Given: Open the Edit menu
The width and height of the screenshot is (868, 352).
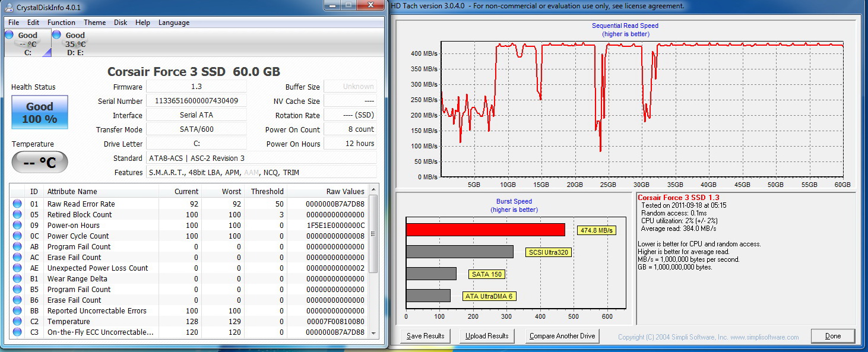Looking at the screenshot, I should click(33, 23).
